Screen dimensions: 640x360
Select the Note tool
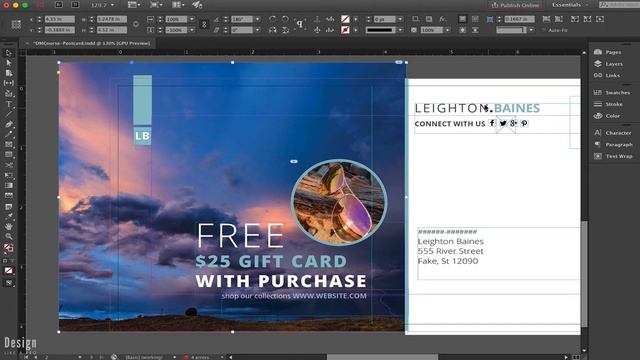[9, 207]
